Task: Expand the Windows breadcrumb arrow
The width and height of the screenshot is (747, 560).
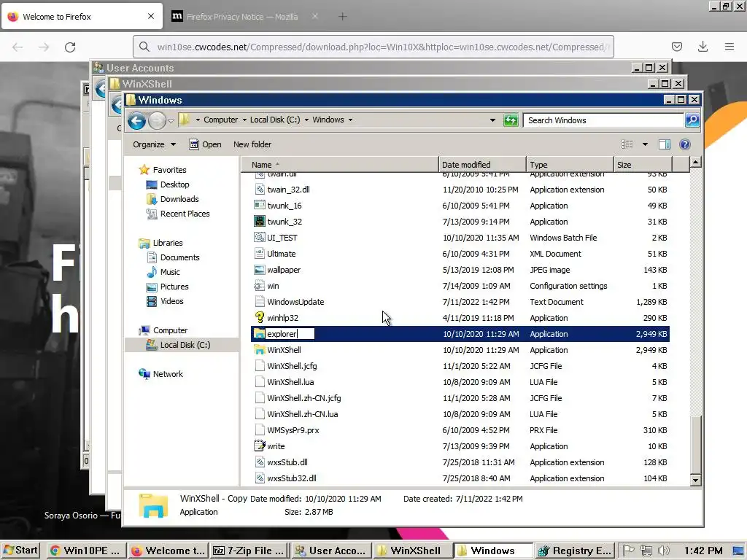Action: (x=350, y=120)
